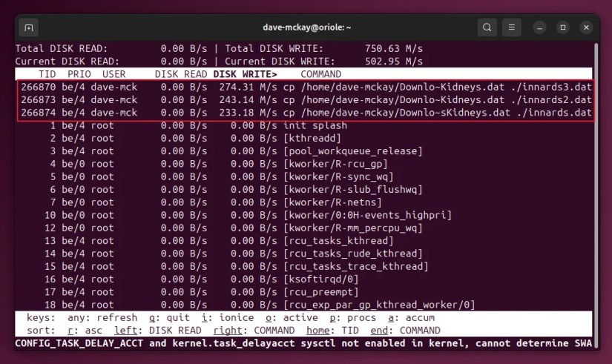The image size is (612, 364).
Task: Click the DISK READ column header
Action: 181,74
